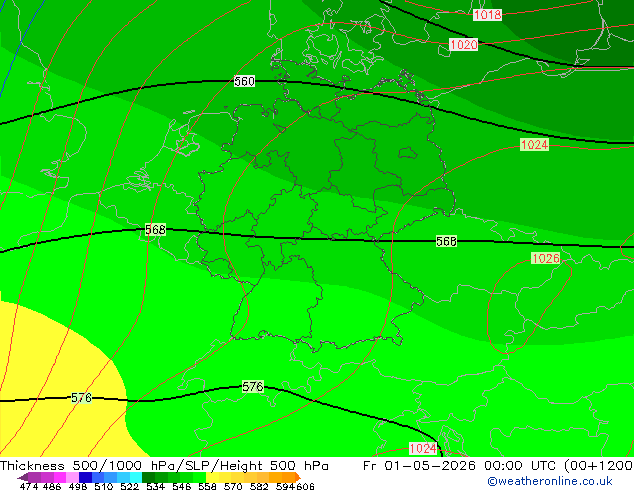Screen dimensions: 634x490
Task: Click the 582 legend value
Action: coord(259,486)
